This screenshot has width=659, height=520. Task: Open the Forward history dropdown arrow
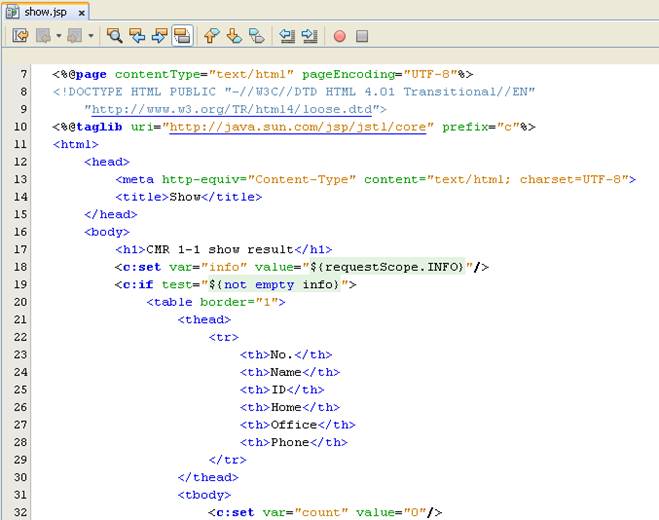(91, 36)
